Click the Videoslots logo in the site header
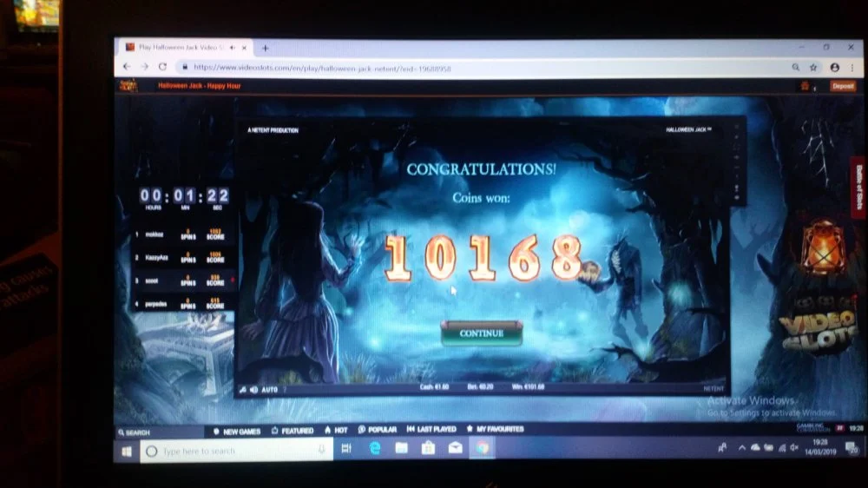Viewport: 868px width, 488px height. point(129,86)
